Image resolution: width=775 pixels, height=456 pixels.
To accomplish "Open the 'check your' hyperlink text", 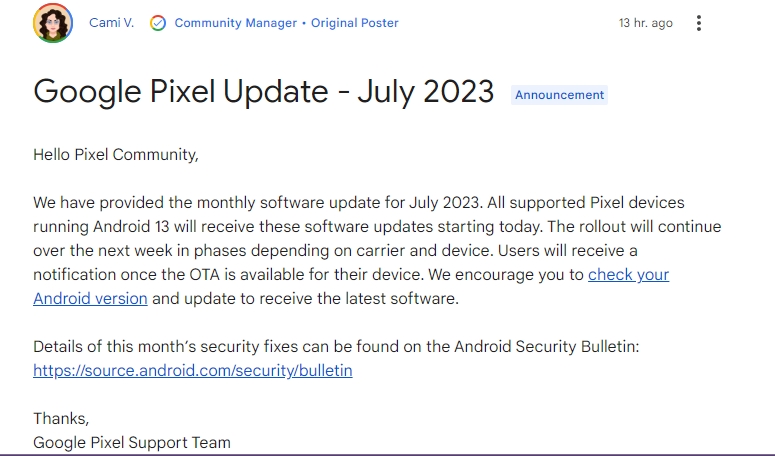I will pyautogui.click(x=628, y=274).
